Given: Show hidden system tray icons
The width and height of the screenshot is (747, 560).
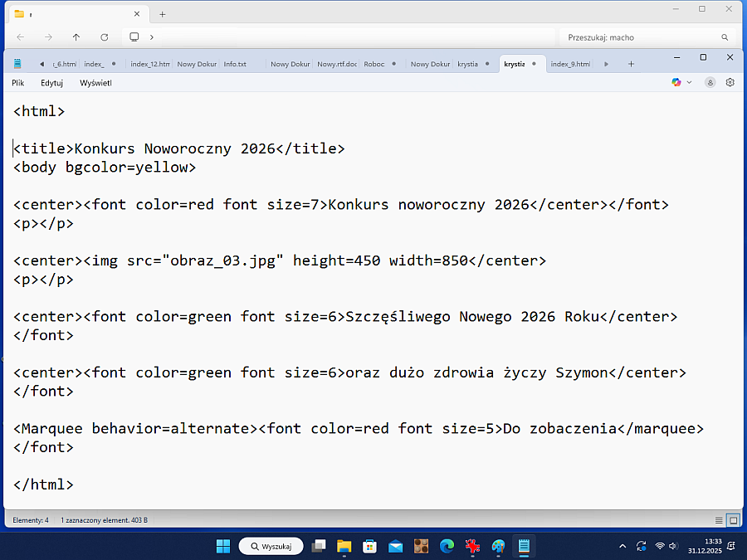Looking at the screenshot, I should pos(622,546).
